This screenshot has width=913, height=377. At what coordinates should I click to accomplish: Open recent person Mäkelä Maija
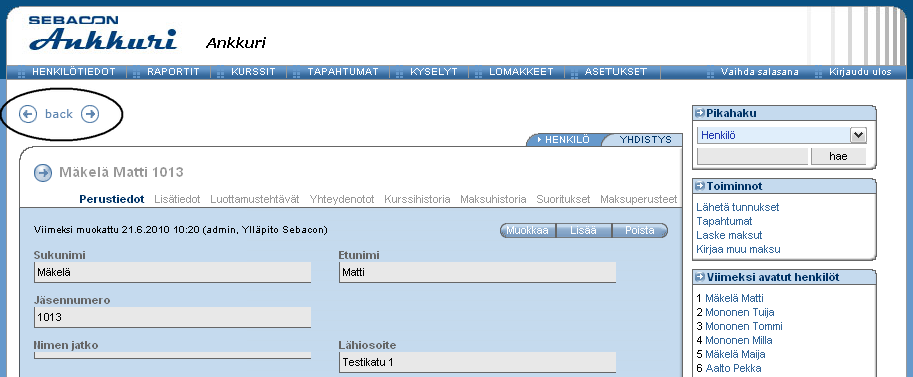735,354
